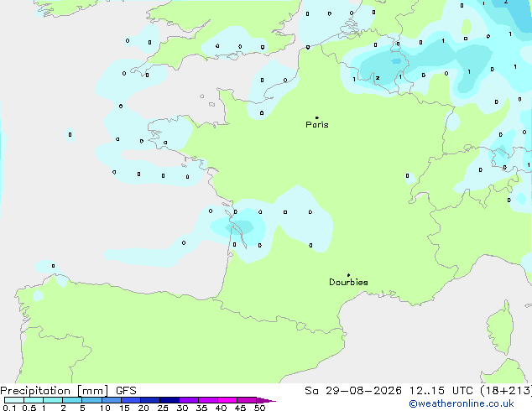Click the 'Sa 29-08-2026' date text
This screenshot has height=411, width=532.
(353, 391)
